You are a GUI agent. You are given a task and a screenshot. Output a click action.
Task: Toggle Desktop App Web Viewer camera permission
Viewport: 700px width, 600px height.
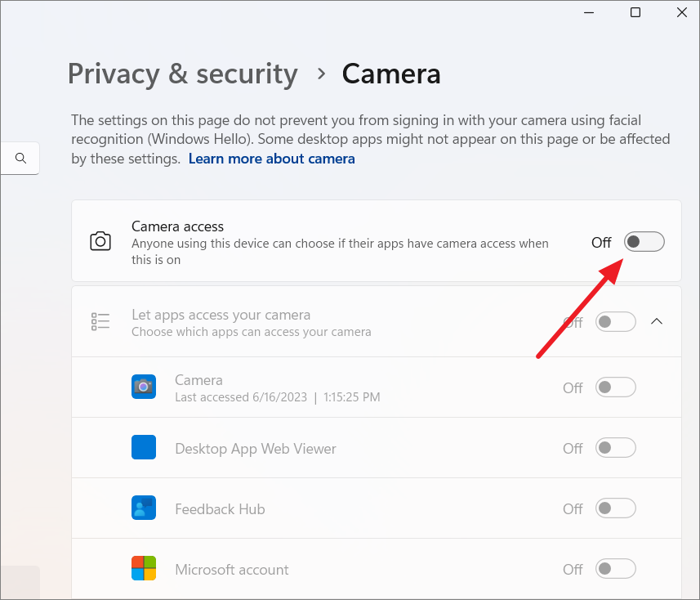tap(615, 447)
